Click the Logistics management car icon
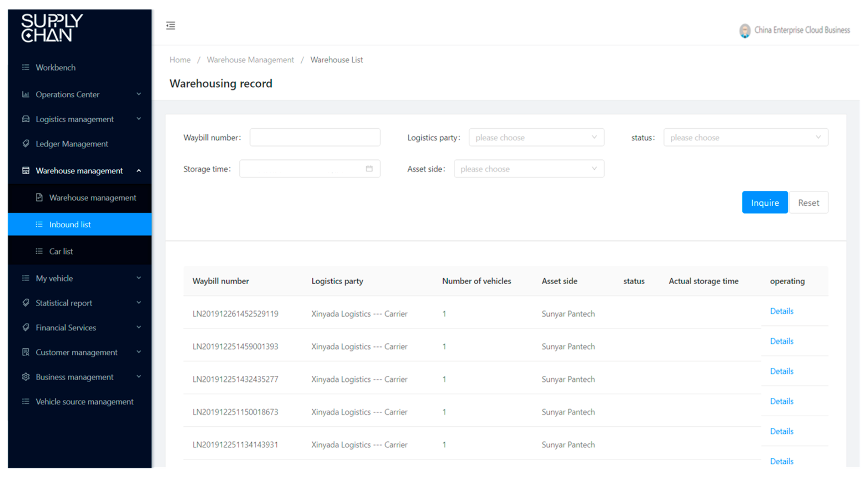This screenshot has width=868, height=483. pyautogui.click(x=26, y=119)
